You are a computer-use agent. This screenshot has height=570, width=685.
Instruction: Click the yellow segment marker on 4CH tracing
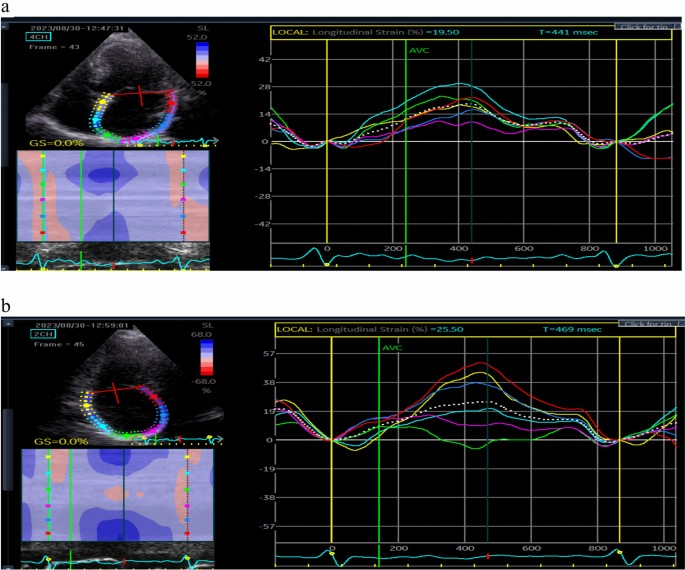click(x=102, y=101)
